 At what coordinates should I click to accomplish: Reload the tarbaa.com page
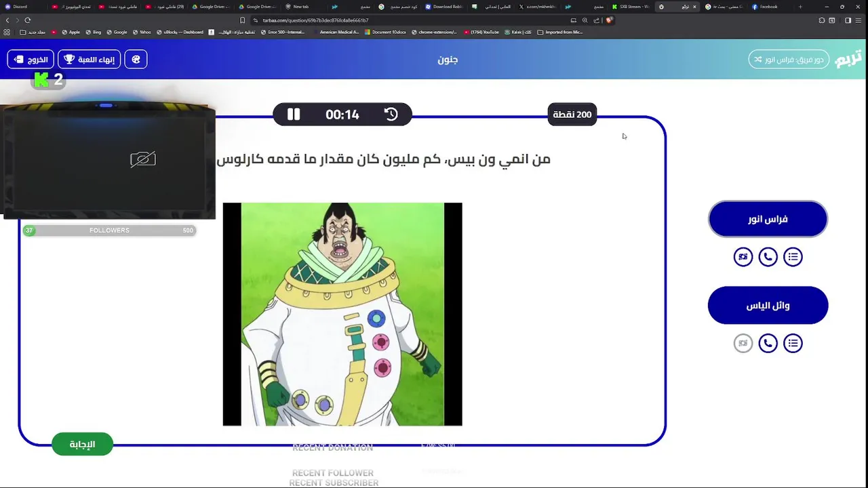click(x=27, y=20)
